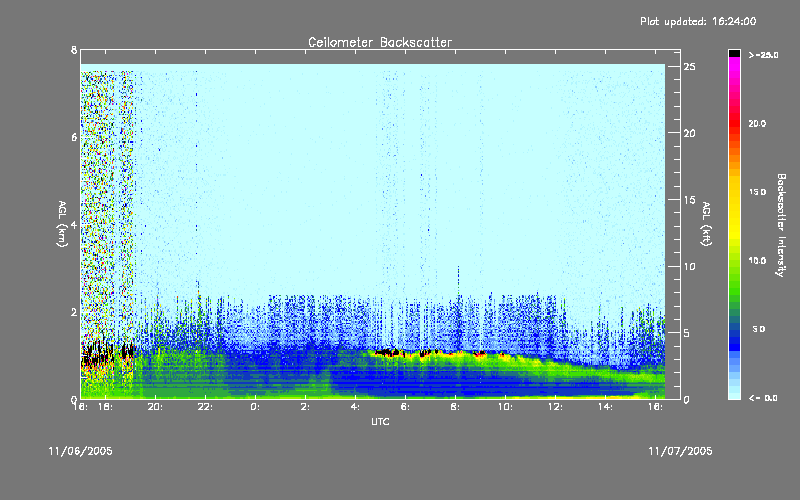Click the "14:" time tick label
800x500 pixels.
click(x=605, y=407)
